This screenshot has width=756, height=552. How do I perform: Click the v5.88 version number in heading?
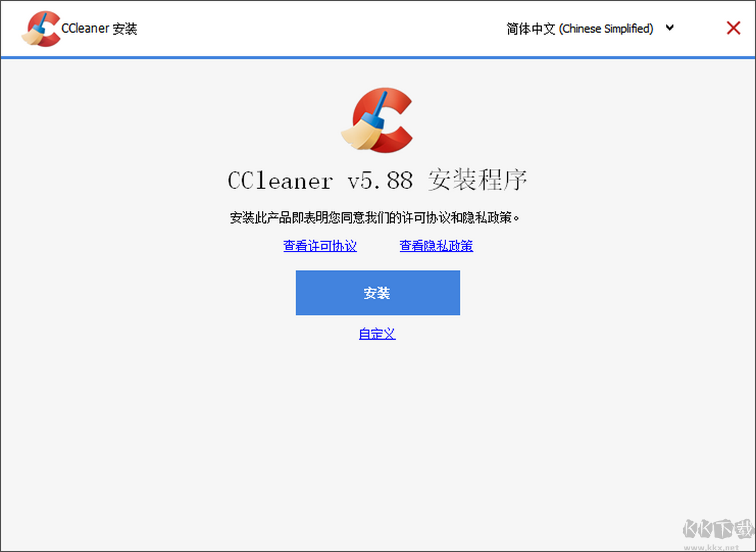(x=380, y=181)
